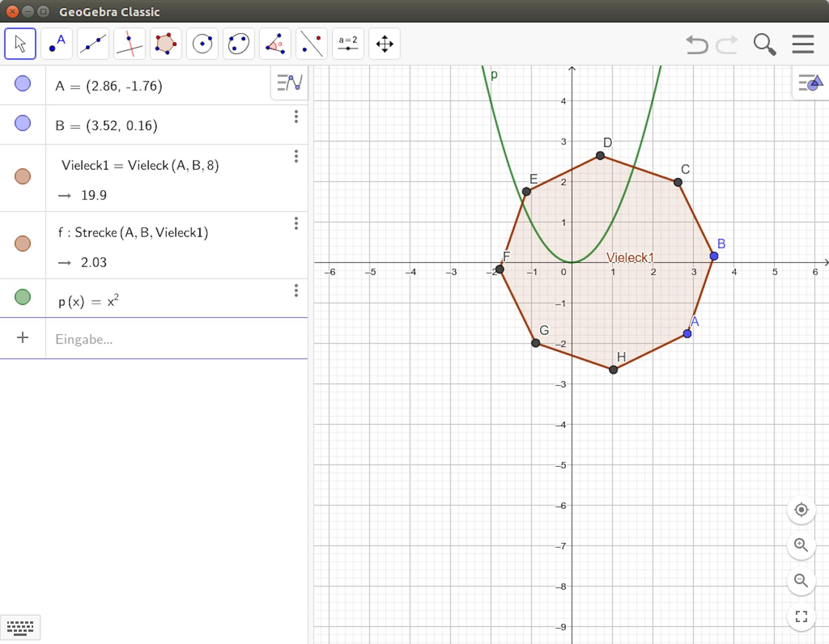Click point B on the graph
The image size is (829, 644).
(714, 256)
